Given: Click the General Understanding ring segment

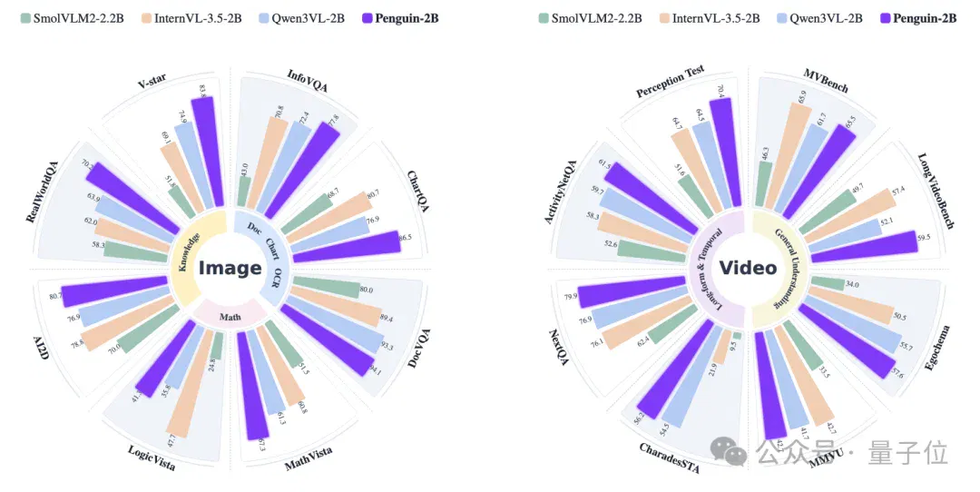Looking at the screenshot, I should (785, 268).
